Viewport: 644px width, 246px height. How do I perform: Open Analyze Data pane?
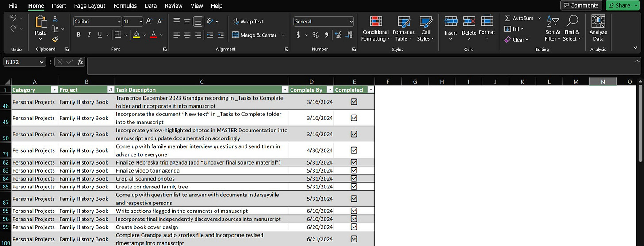tap(598, 28)
